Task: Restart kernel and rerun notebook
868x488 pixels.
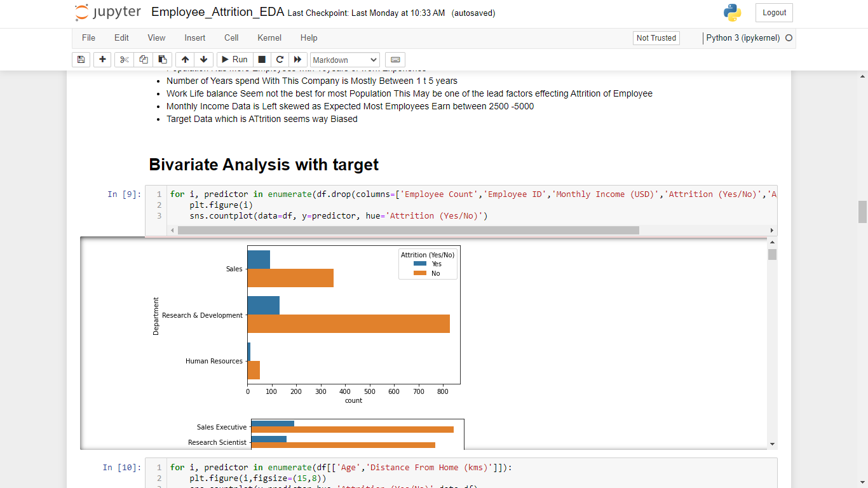Action: tap(297, 59)
